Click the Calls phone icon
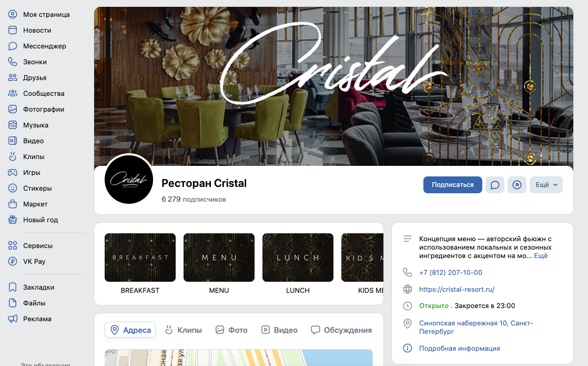The width and height of the screenshot is (588, 366). click(x=13, y=62)
